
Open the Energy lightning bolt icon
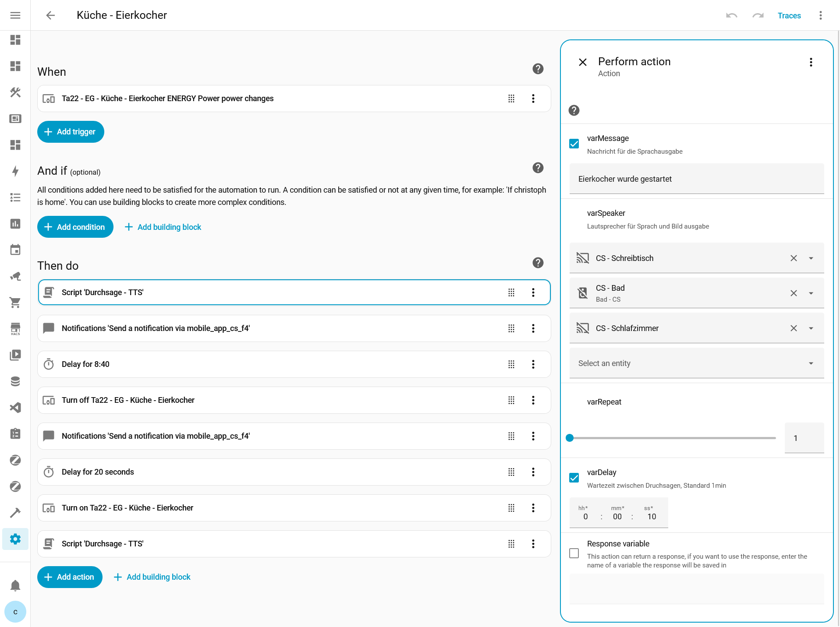15,171
